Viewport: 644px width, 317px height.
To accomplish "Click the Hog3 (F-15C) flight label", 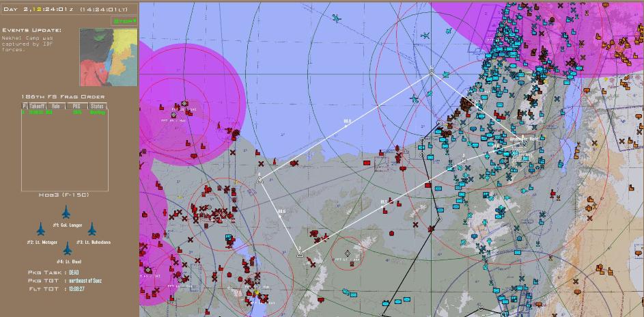I will click(x=65, y=195).
